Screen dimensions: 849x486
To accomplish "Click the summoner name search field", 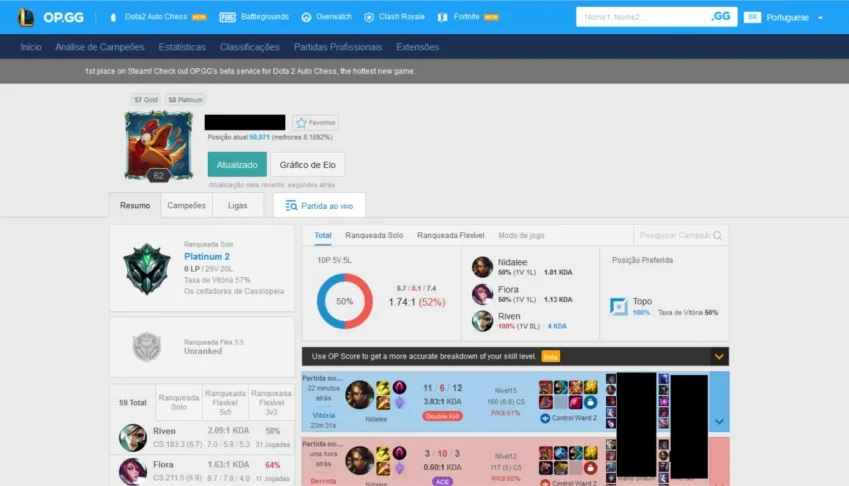I will click(642, 17).
